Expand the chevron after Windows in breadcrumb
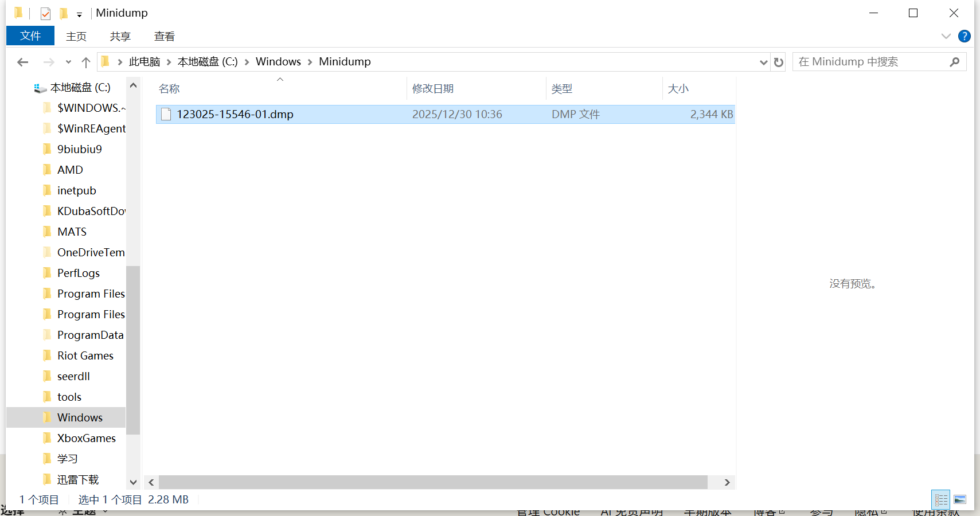Screen dimensions: 980x516 click(310, 62)
